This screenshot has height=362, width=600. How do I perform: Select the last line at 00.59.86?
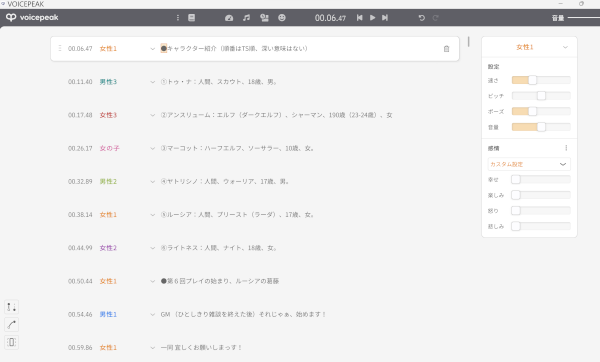click(201, 348)
